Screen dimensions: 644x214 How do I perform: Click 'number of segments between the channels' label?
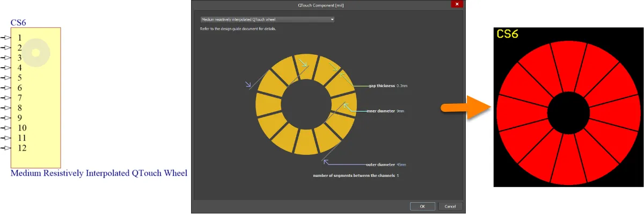point(354,176)
